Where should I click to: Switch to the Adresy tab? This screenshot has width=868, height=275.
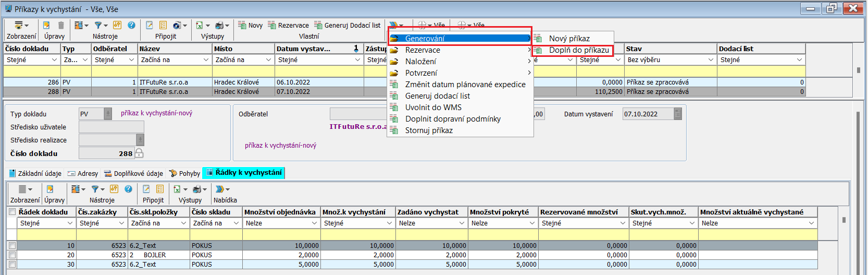[x=83, y=173]
